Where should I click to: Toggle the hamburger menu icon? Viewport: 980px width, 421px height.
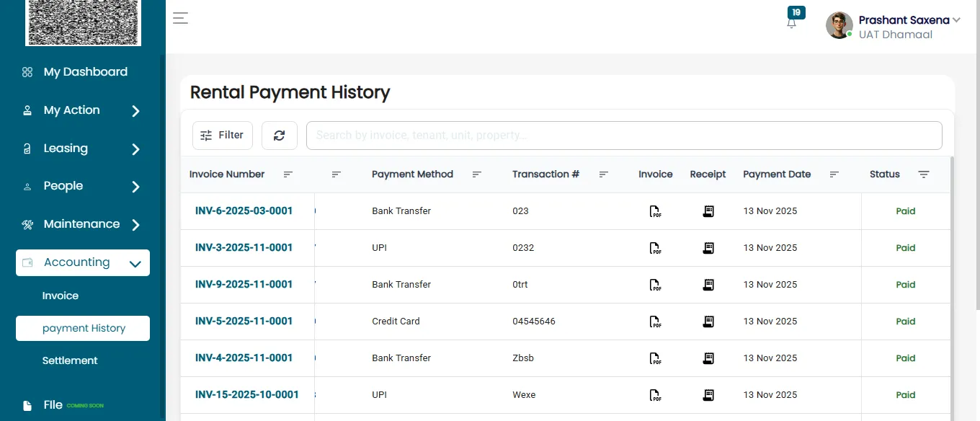coord(180,18)
